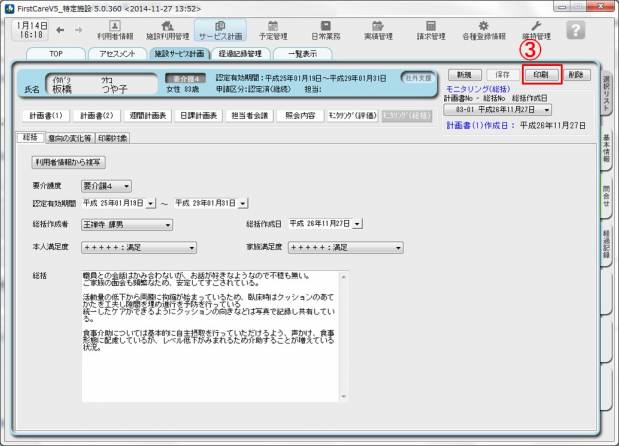This screenshot has height=446, width=619.
Task: Open 施設利用管理 toolbar icon
Action: (167, 30)
